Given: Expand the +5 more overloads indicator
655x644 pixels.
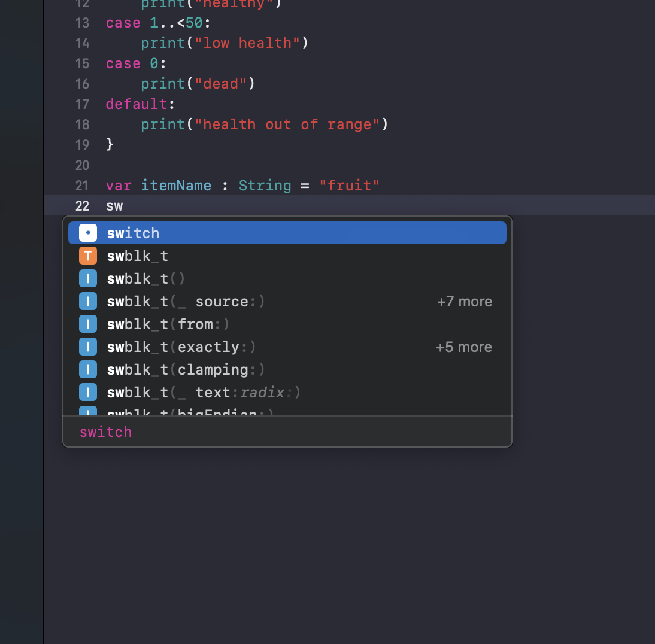Looking at the screenshot, I should [x=464, y=347].
